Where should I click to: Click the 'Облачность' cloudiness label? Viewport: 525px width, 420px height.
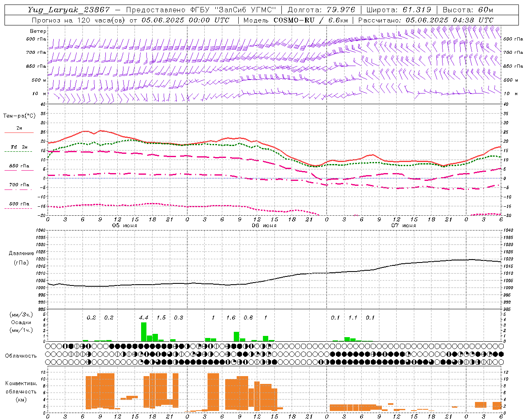point(21,356)
